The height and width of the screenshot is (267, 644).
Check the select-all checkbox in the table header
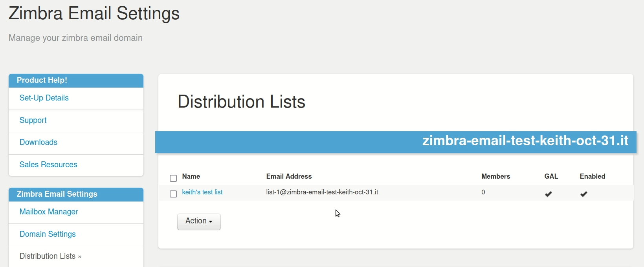tap(173, 178)
